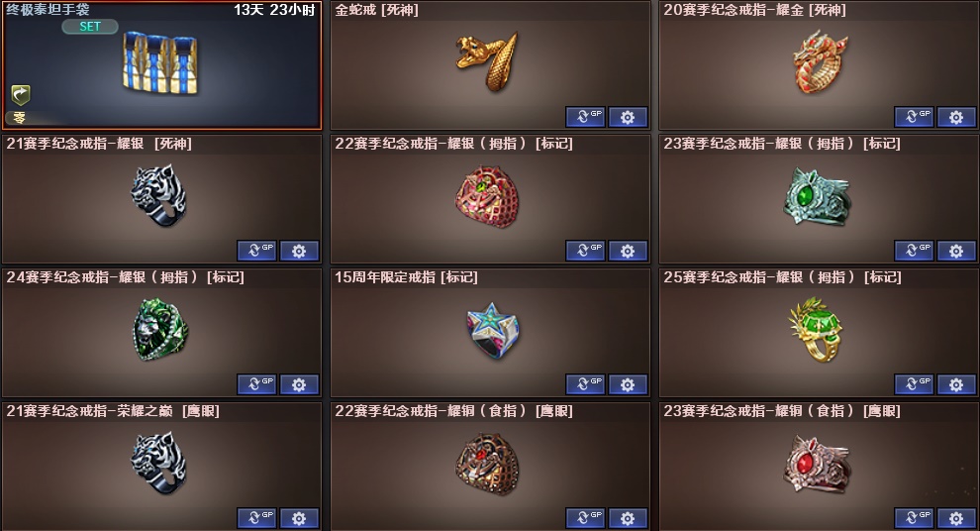Click the SET badge on 终极泰坦手袋

(90, 27)
